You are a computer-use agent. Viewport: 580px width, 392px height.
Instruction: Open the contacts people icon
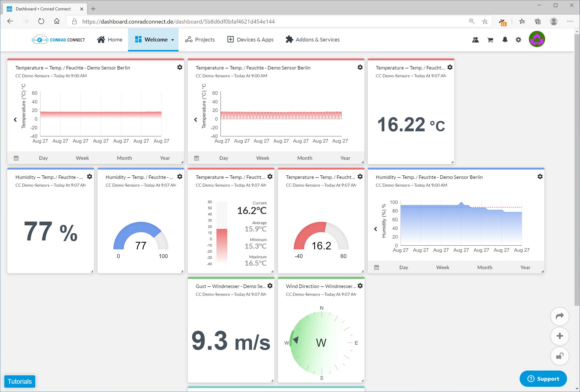tap(475, 40)
